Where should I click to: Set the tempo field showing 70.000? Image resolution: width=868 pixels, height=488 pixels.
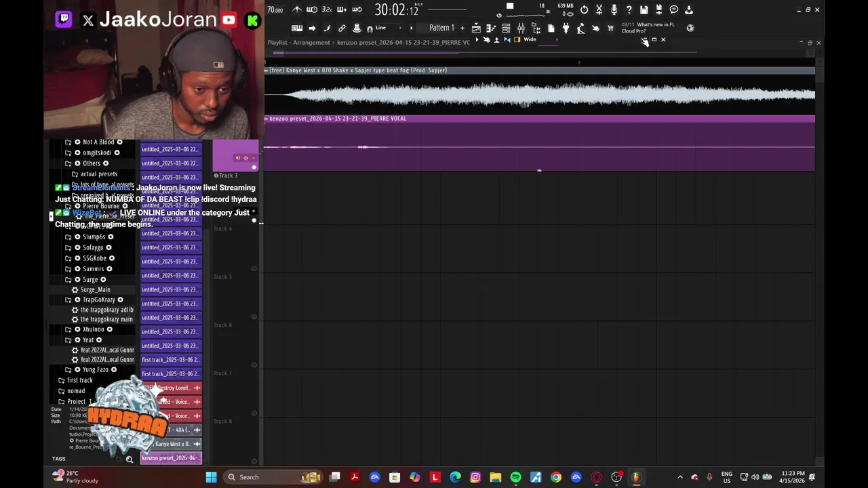(x=275, y=9)
